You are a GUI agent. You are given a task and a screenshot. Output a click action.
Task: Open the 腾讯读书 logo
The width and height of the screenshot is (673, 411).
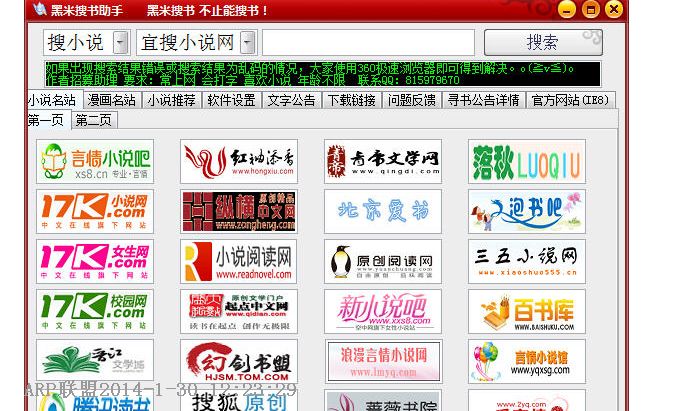point(95,400)
